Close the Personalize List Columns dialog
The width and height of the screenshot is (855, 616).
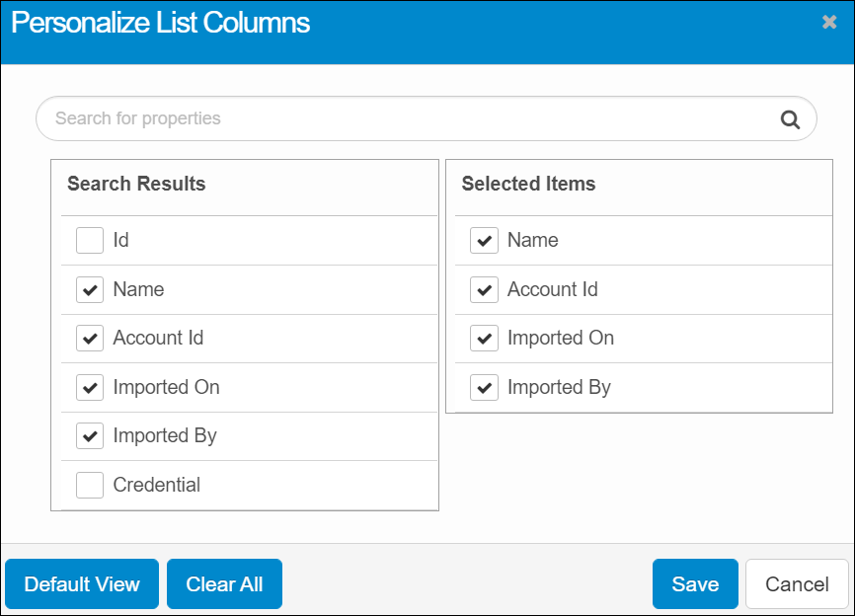coord(829,22)
